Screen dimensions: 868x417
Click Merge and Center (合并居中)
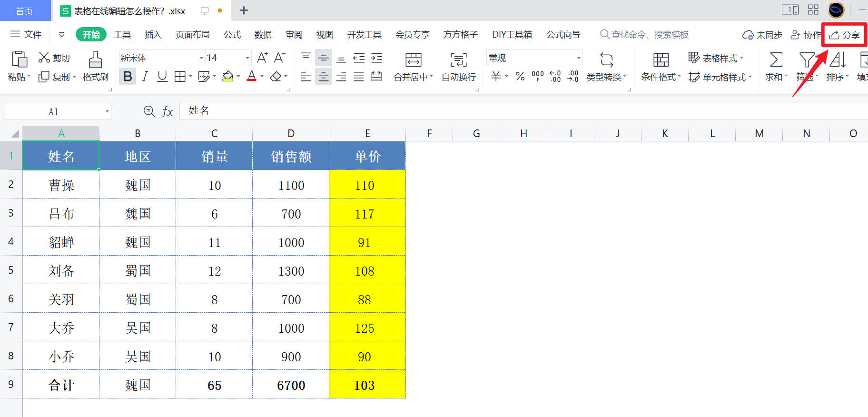413,67
